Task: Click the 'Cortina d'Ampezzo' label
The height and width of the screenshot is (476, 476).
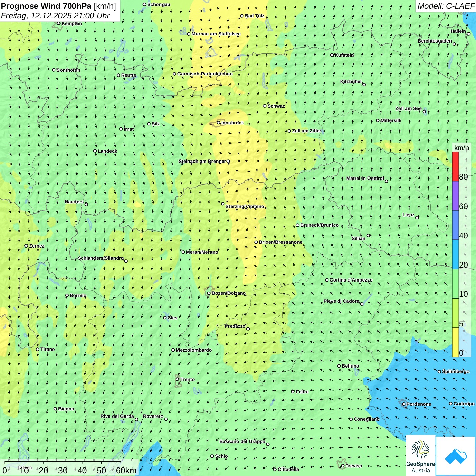Action: click(x=351, y=280)
